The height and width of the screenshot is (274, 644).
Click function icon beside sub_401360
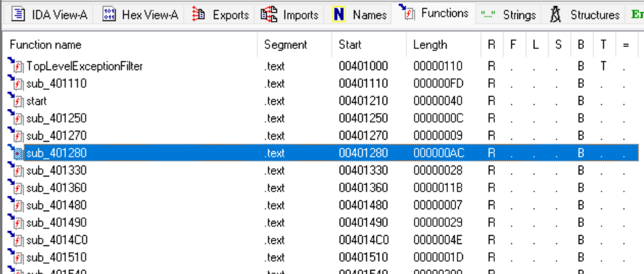click(16, 186)
